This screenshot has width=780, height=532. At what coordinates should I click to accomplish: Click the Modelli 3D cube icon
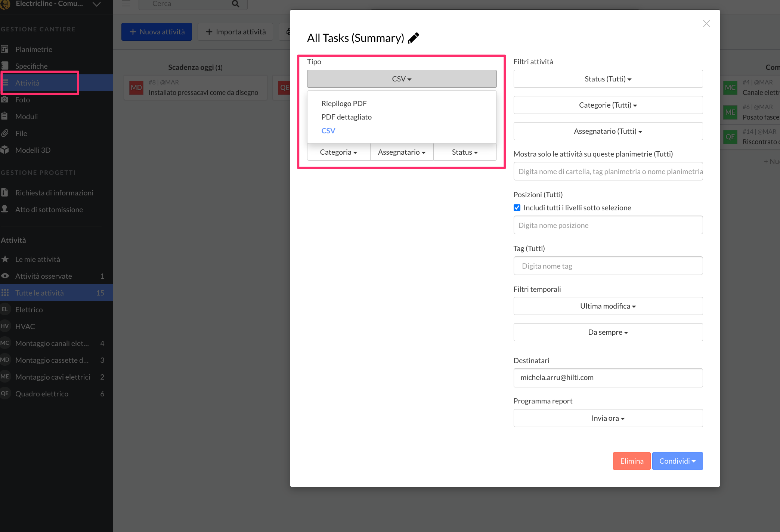5,150
